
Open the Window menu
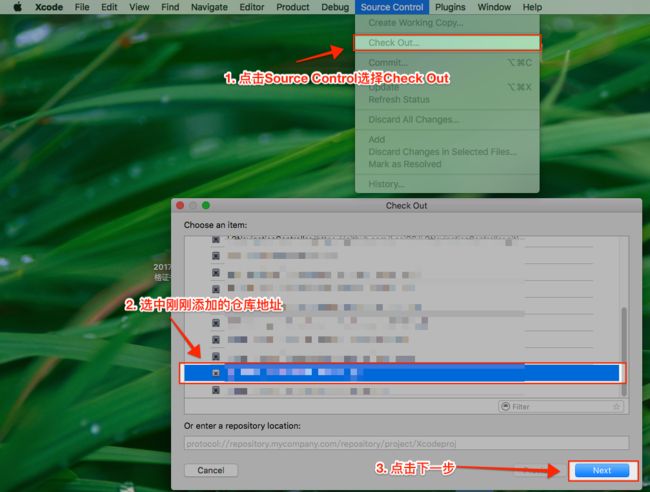tap(494, 7)
